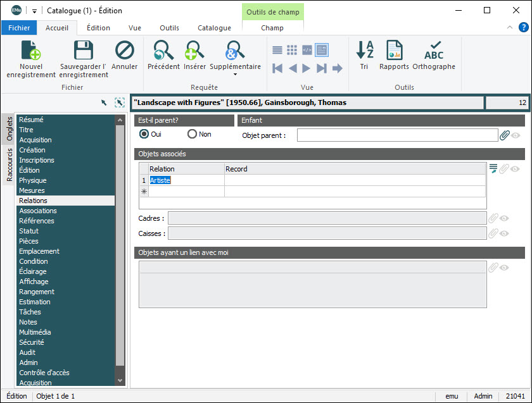Click the paperclip attach icon beside Objet parent
532x403 pixels.
[x=505, y=135]
